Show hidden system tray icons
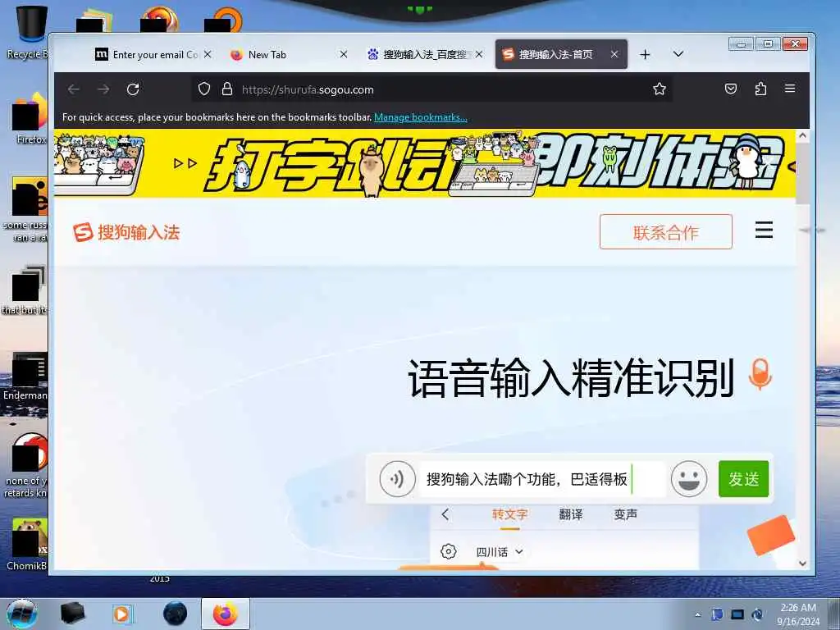The height and width of the screenshot is (630, 840). coord(697,615)
